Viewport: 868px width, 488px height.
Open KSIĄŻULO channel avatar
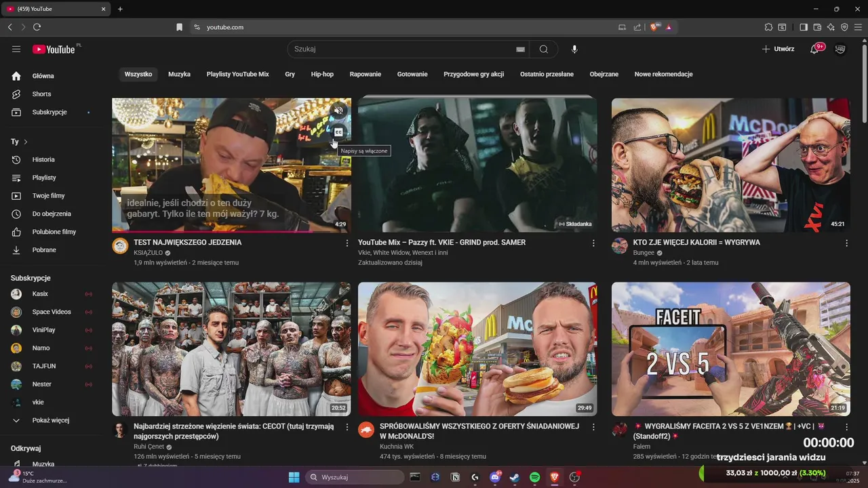[120, 246]
